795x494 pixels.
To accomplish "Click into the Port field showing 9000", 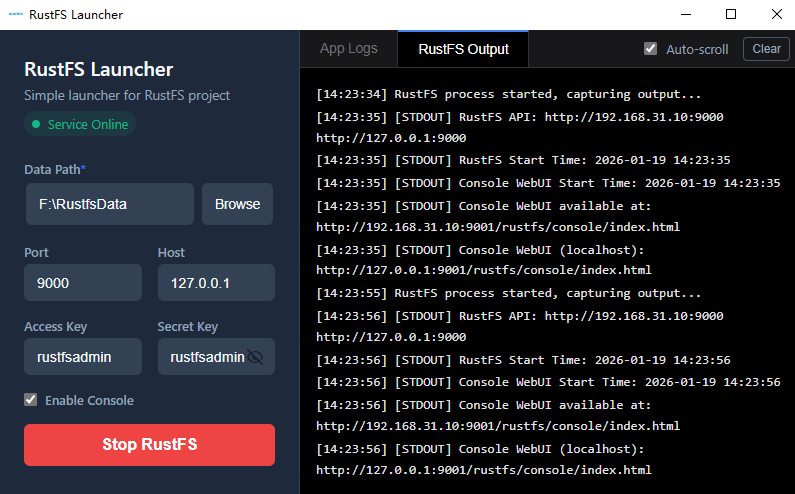I will click(83, 283).
